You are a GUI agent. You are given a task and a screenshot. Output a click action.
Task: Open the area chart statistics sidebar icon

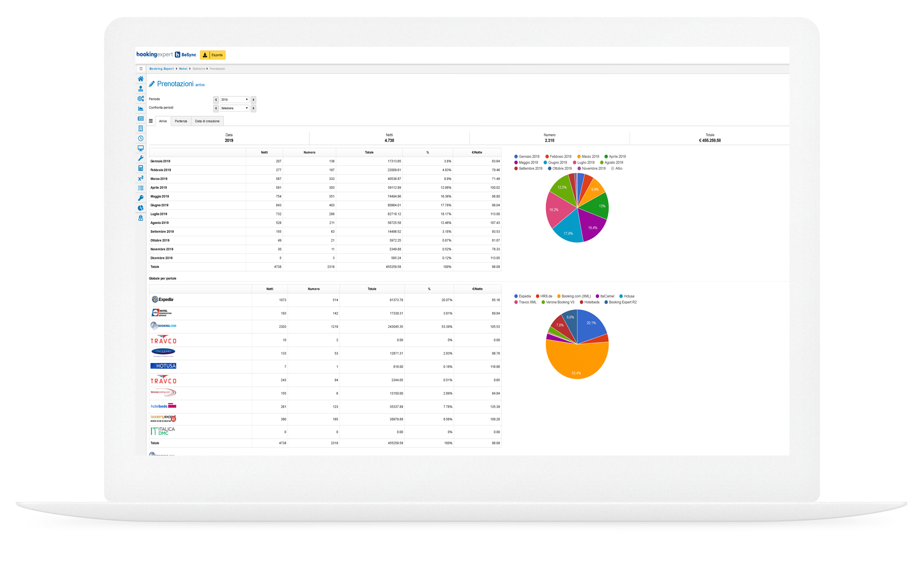tap(140, 109)
